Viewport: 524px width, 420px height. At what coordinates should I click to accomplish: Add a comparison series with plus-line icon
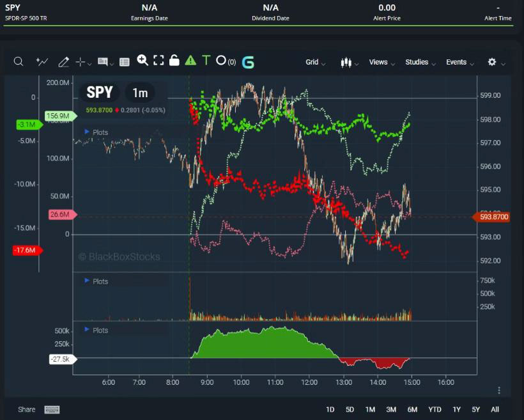coord(42,61)
